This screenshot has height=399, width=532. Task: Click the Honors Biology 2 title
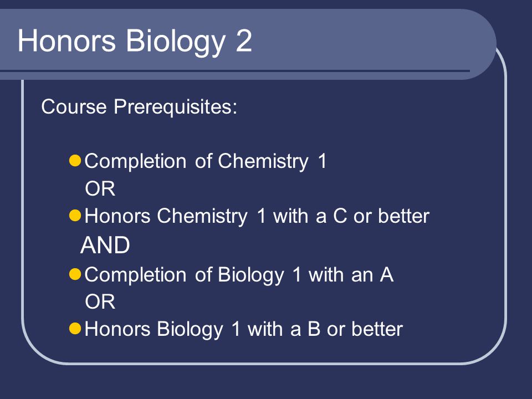tap(135, 42)
